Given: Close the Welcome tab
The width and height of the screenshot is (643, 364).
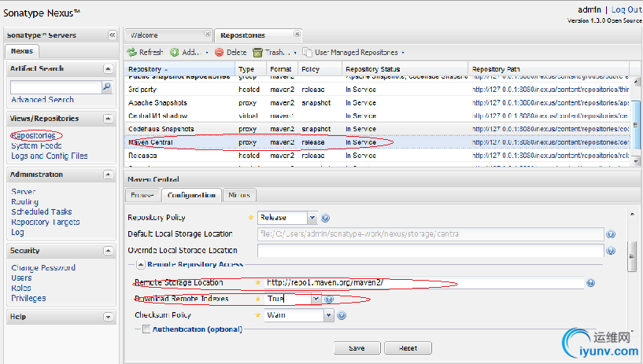Looking at the screenshot, I should pyautogui.click(x=208, y=34).
